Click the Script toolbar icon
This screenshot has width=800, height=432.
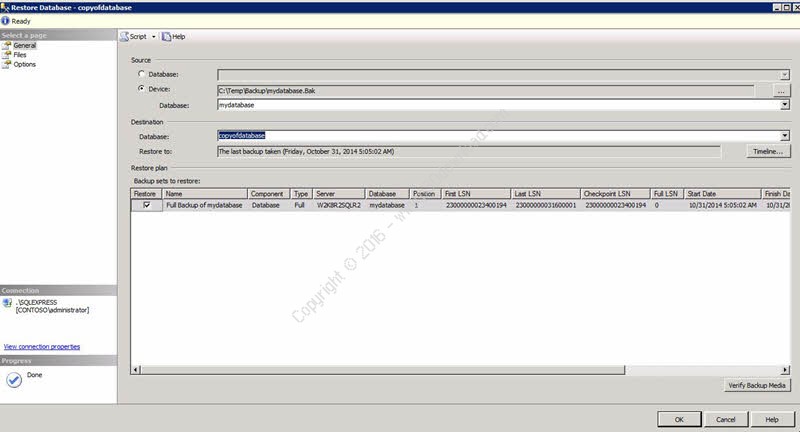point(124,36)
